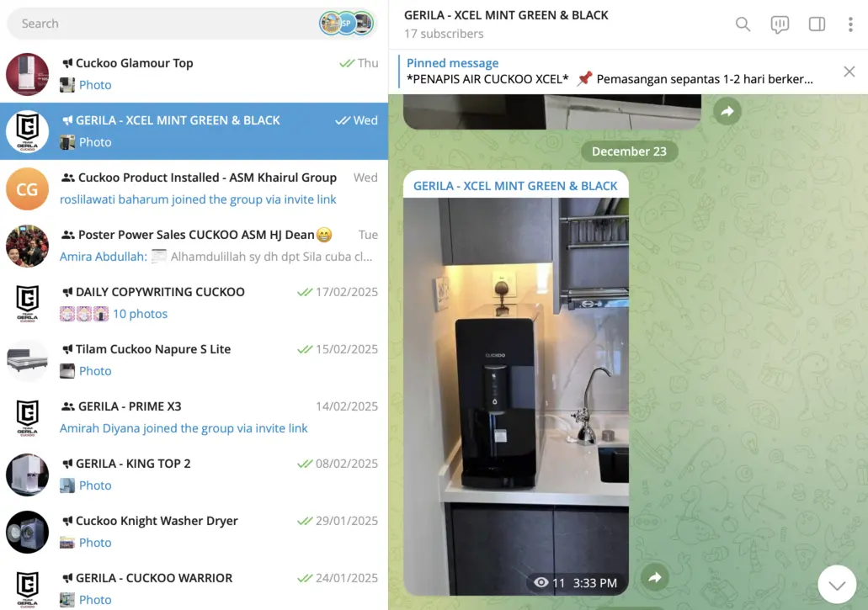Screen dimensions: 868x610
Task: Click Amirah Diyana joined the group text
Action: 184,428
